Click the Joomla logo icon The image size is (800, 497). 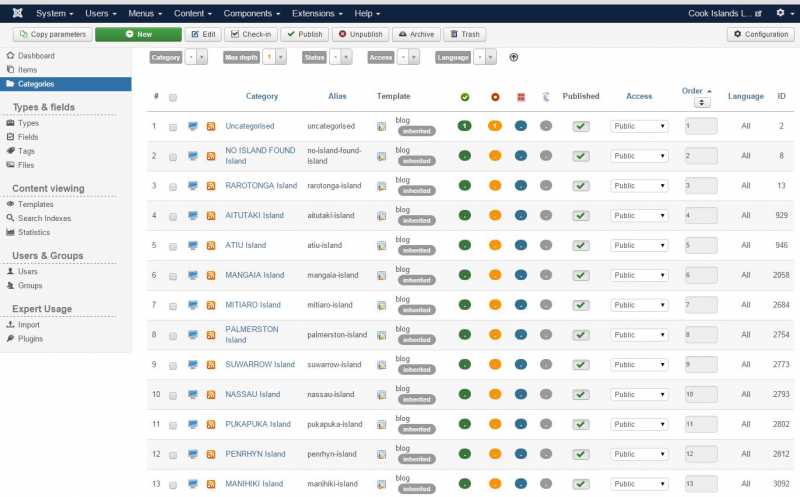(15, 13)
